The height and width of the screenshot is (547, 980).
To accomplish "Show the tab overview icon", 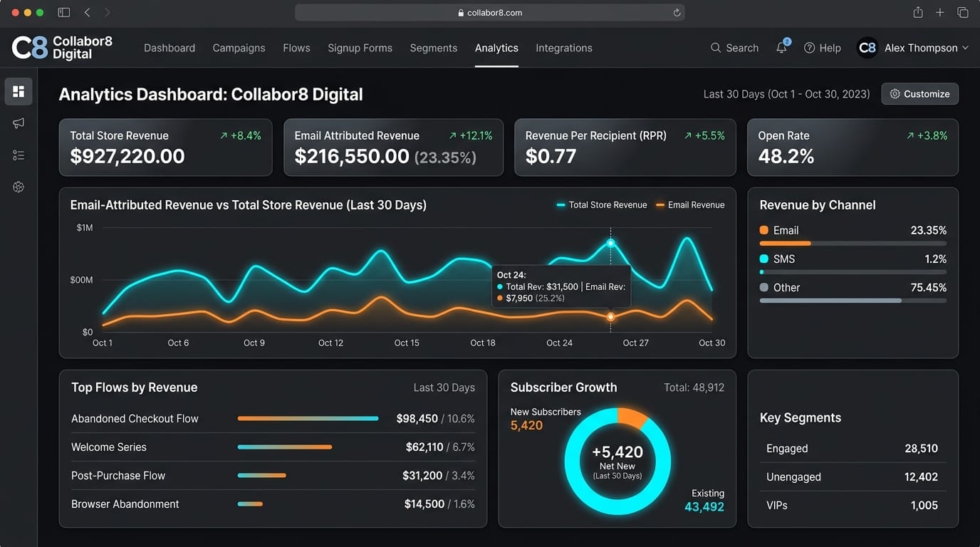I will 962,13.
